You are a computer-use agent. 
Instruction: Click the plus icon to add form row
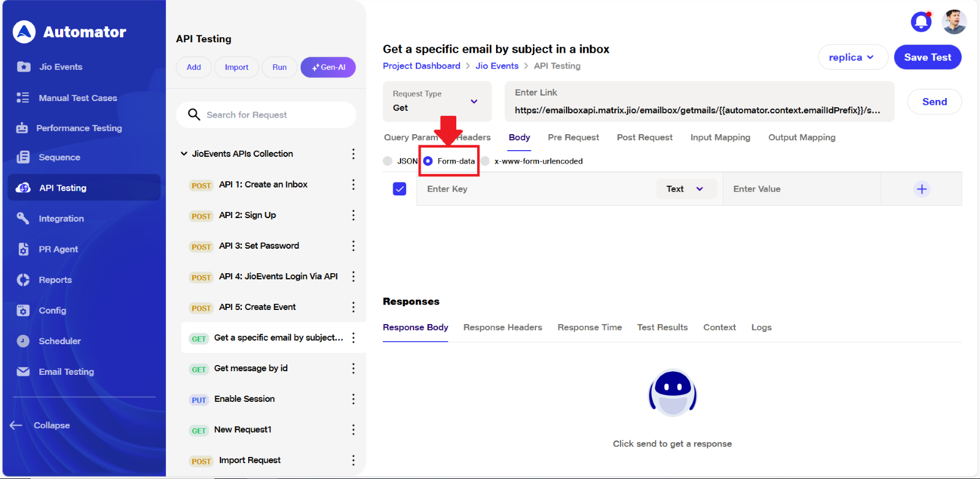[x=921, y=189]
